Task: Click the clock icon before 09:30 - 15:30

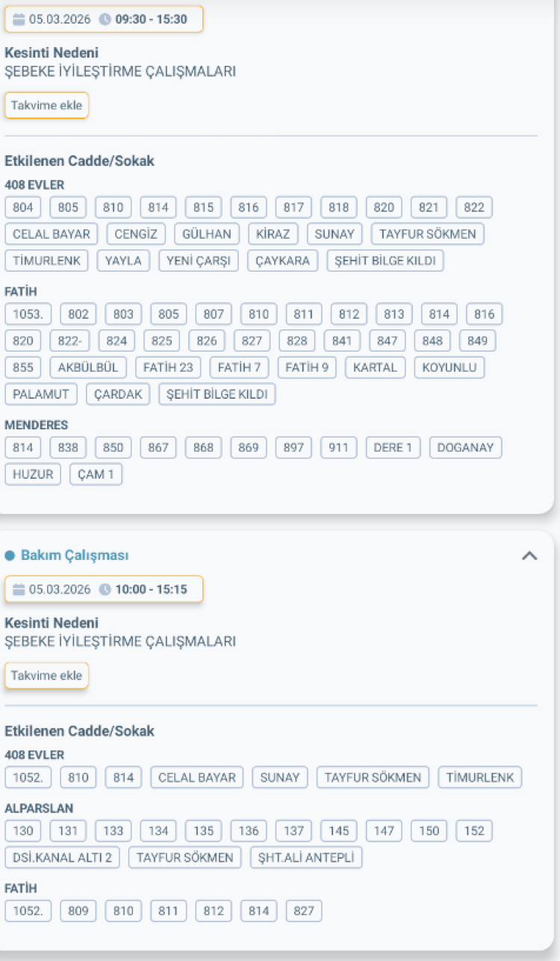Action: 105,19
